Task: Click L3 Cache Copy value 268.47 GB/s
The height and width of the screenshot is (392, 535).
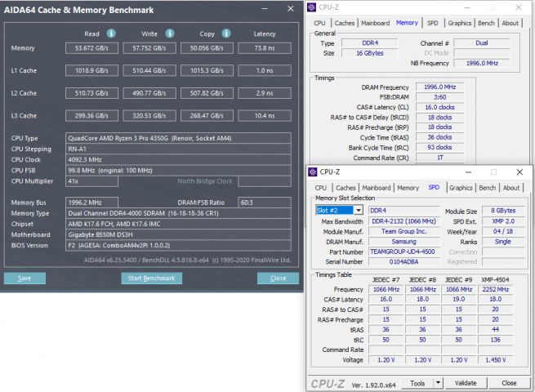Action: click(x=207, y=116)
